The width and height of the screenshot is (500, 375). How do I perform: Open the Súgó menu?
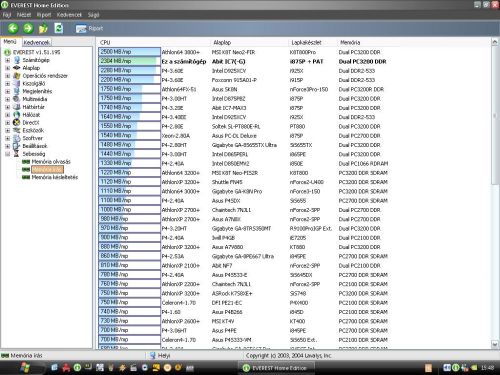pyautogui.click(x=94, y=15)
